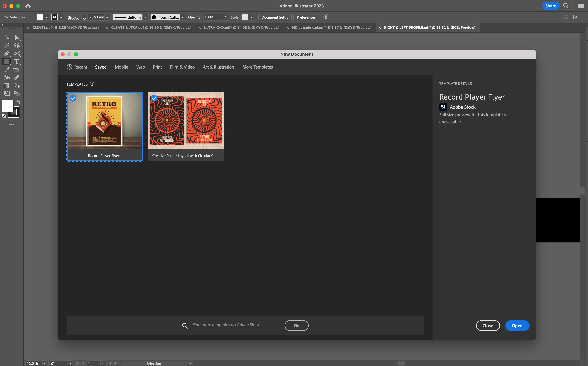The width and height of the screenshot is (588, 366).
Task: Open the zoom level dropdown
Action: pyautogui.click(x=45, y=363)
